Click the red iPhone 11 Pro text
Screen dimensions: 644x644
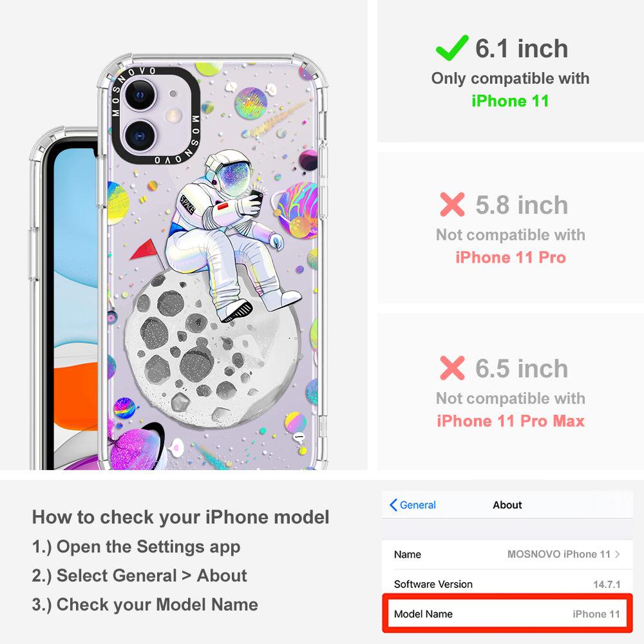(511, 258)
